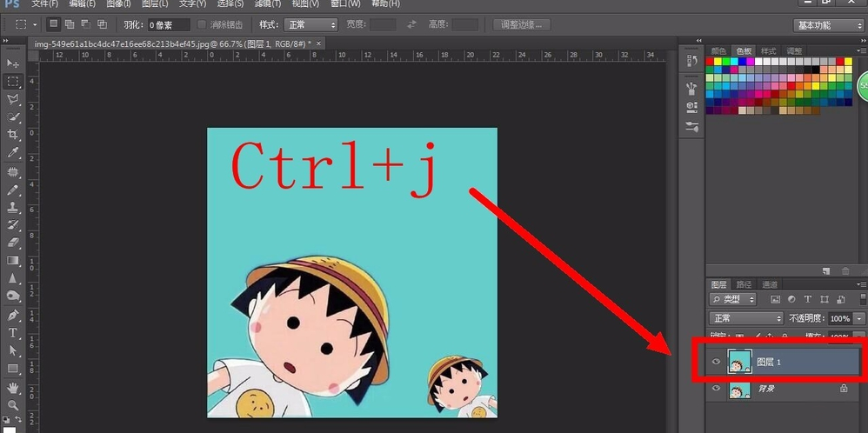Select the Crop tool
The image size is (868, 433).
[13, 135]
